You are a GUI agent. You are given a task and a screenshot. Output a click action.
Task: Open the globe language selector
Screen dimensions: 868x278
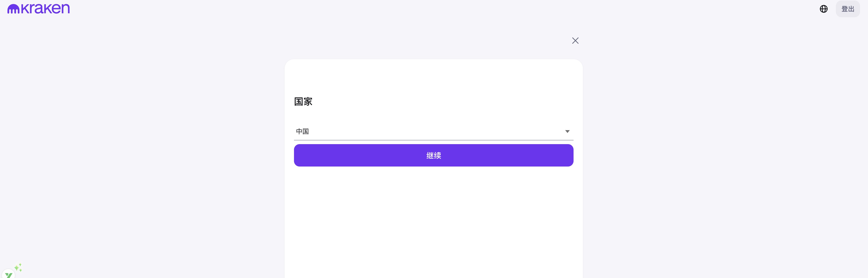click(823, 9)
